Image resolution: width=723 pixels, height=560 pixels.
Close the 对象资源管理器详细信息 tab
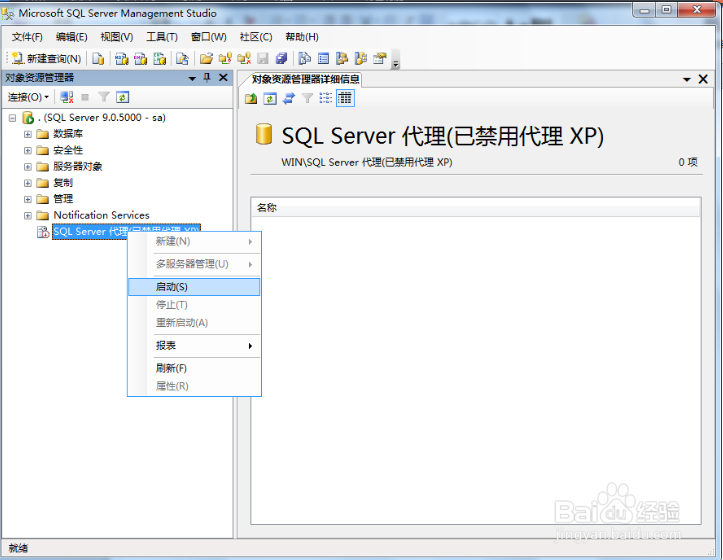[x=703, y=79]
